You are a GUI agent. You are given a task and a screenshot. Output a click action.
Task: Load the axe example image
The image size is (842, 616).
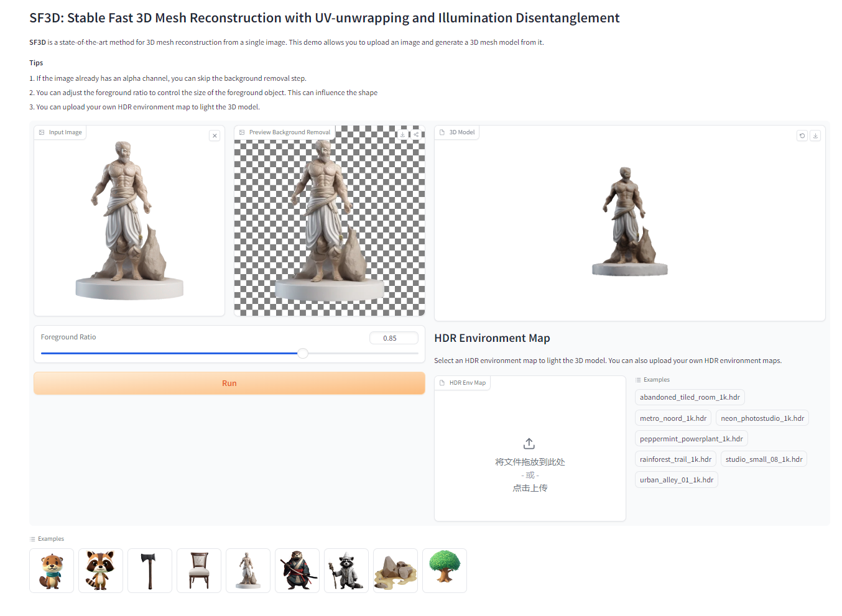[150, 571]
